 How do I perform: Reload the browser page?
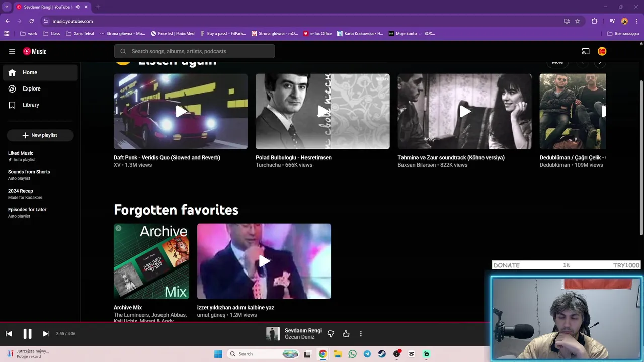coord(31,21)
